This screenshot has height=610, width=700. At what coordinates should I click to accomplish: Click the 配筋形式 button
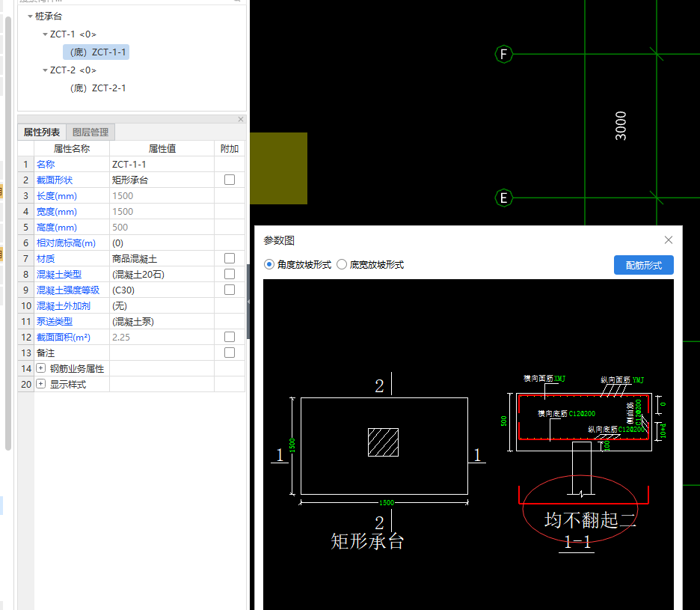644,265
